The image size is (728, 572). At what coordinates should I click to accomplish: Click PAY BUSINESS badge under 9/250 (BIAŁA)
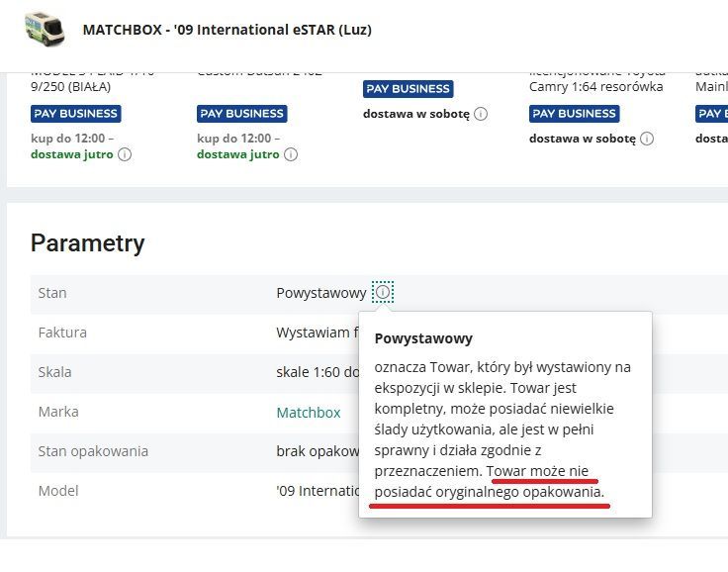point(75,114)
